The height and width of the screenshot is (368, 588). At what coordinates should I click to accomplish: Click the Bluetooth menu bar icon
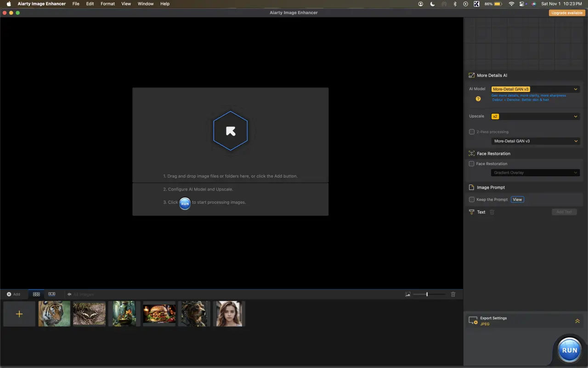(x=455, y=4)
